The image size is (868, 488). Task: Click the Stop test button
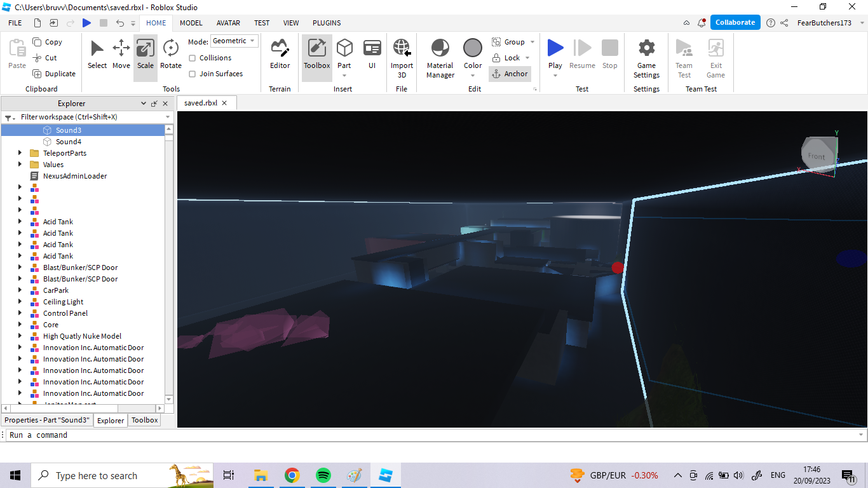(x=610, y=54)
